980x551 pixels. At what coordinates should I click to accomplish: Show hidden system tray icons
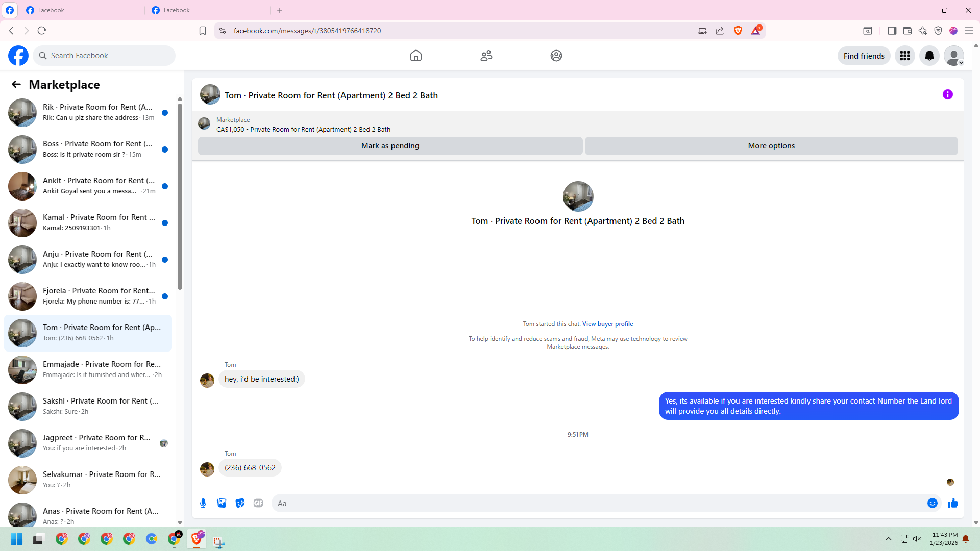click(888, 539)
